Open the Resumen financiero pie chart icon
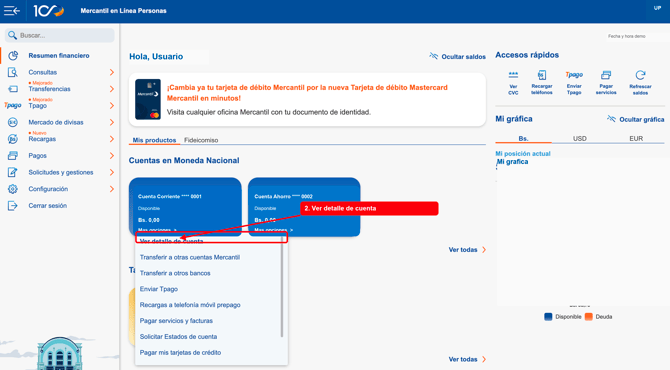This screenshot has width=670, height=370. (x=13, y=56)
